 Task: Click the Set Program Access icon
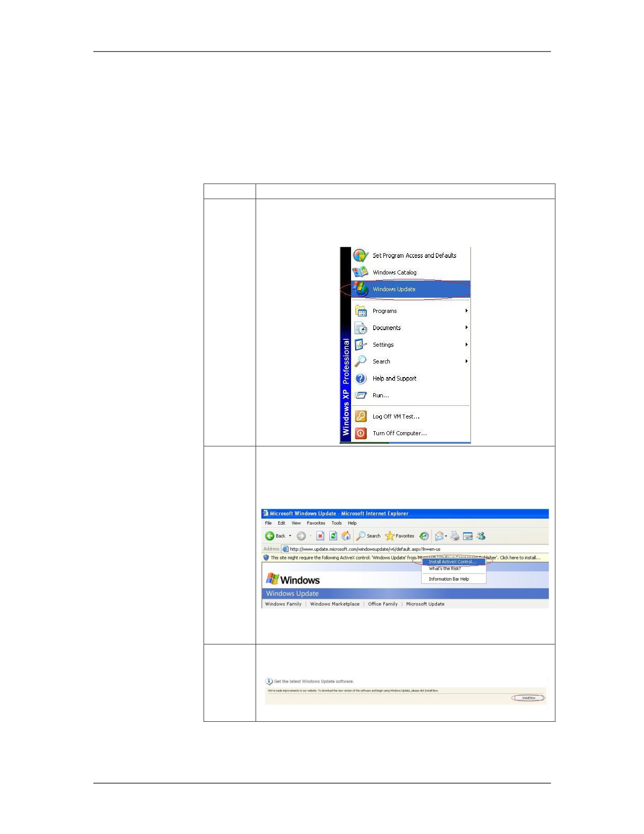point(360,255)
